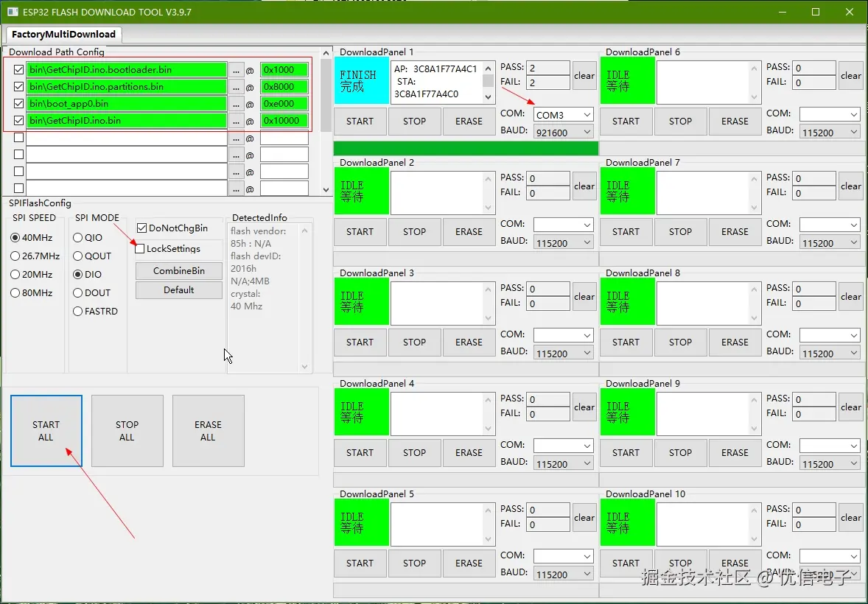Viewport: 868px width, 604px height.
Task: Click ERASE ALL
Action: click(x=208, y=431)
